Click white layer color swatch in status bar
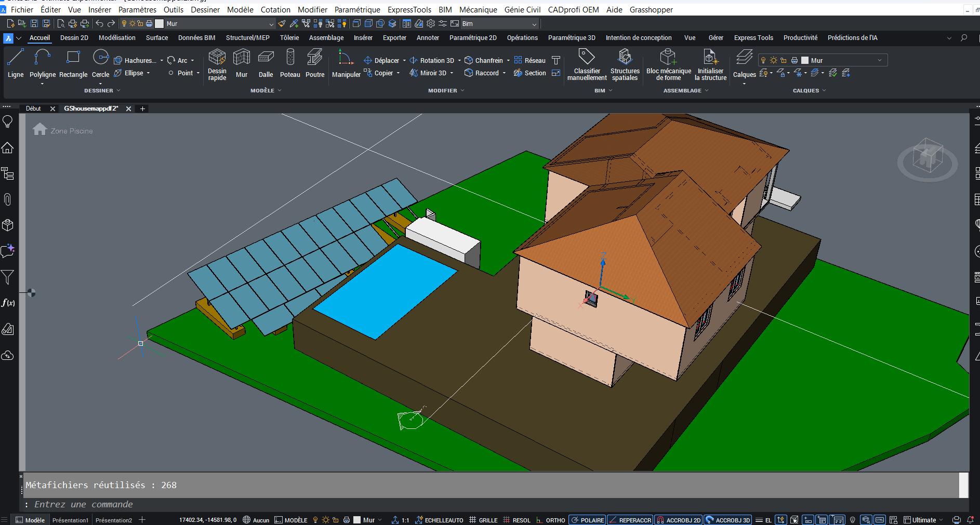This screenshot has height=525, width=980. 357,520
